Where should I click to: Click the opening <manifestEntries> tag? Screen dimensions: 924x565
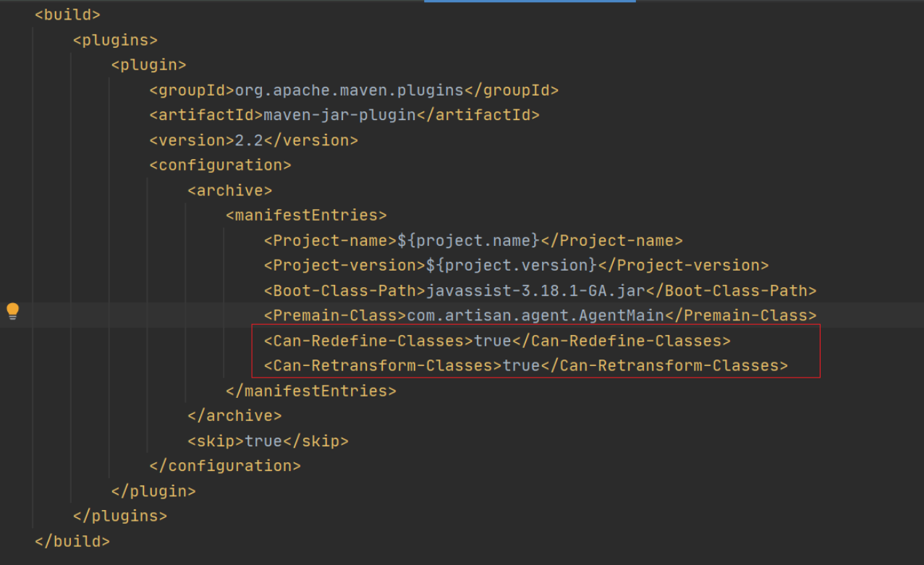(x=306, y=215)
